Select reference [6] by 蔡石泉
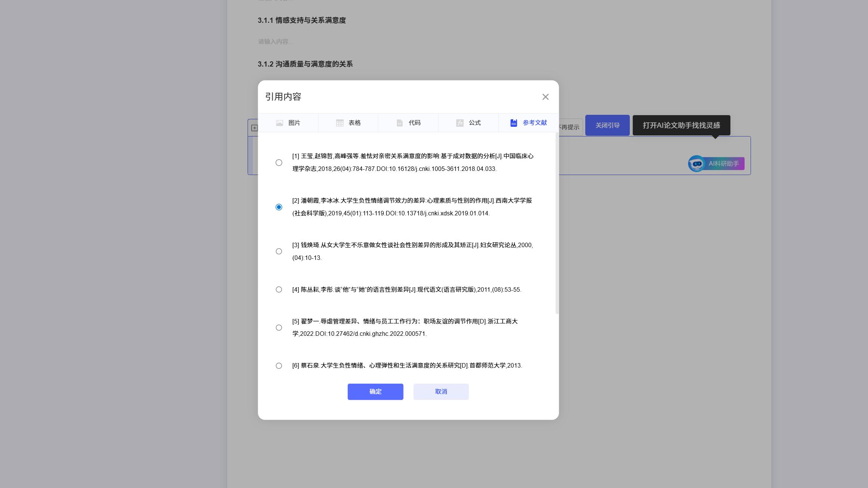Viewport: 868px width, 488px height. point(279,366)
